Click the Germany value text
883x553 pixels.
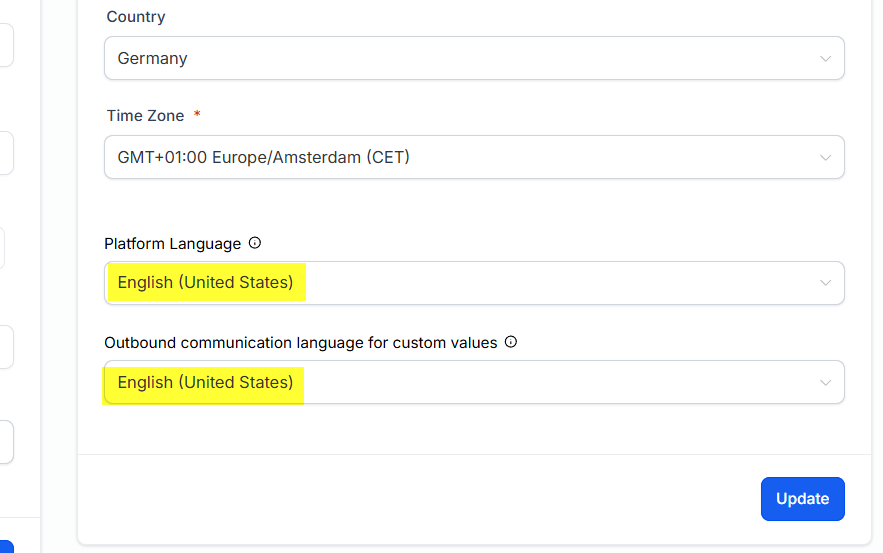pos(152,59)
